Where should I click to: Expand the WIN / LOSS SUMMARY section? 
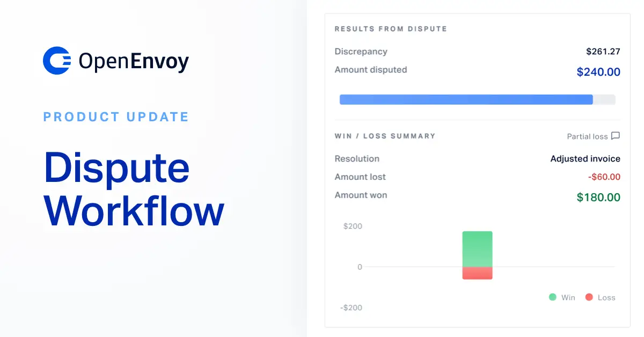tap(384, 136)
